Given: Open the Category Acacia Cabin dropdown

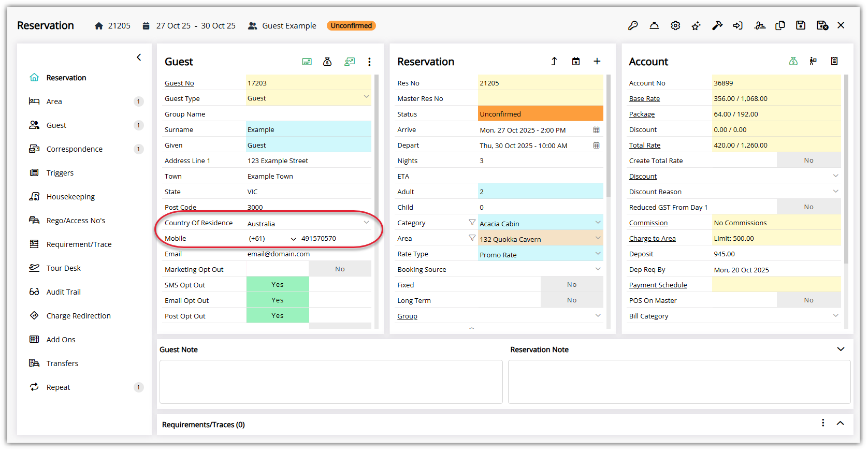Looking at the screenshot, I should (x=598, y=222).
